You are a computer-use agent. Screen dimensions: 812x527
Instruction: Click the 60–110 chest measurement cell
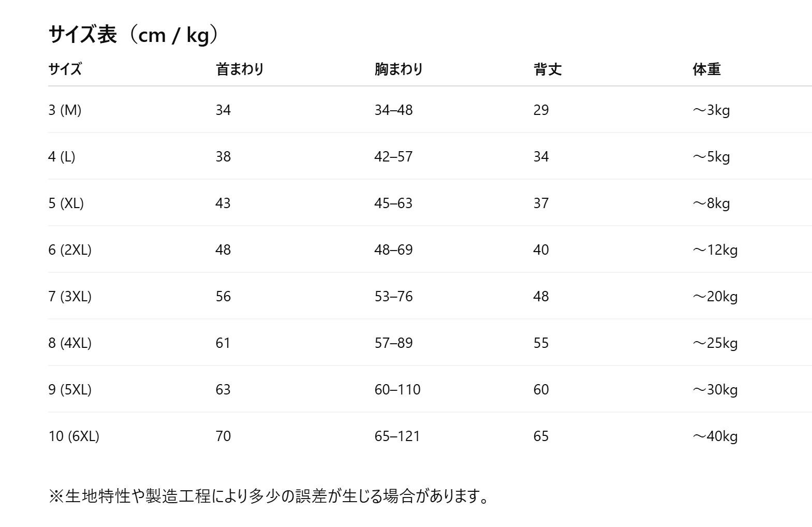(x=397, y=389)
